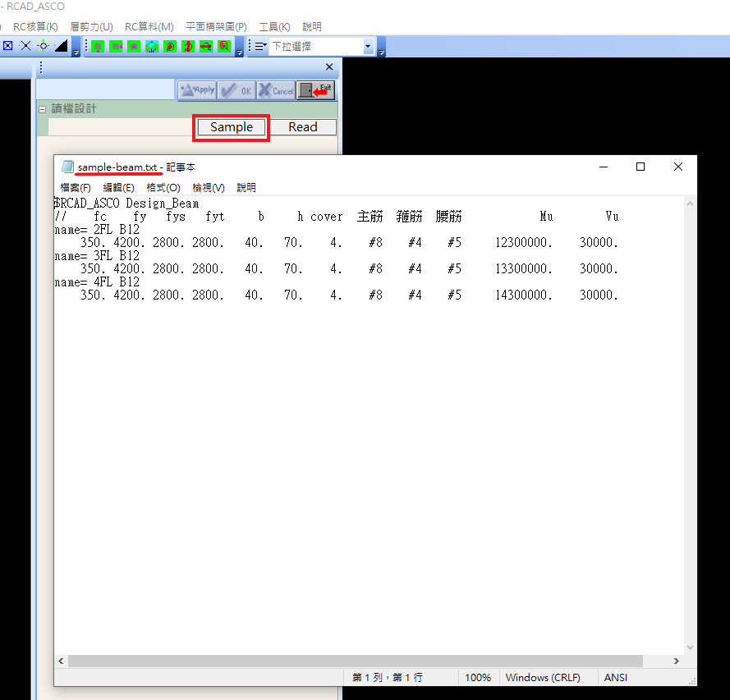
Task: Click the header text '$RCAD_ASCO Design_Beam'
Action: (x=126, y=204)
